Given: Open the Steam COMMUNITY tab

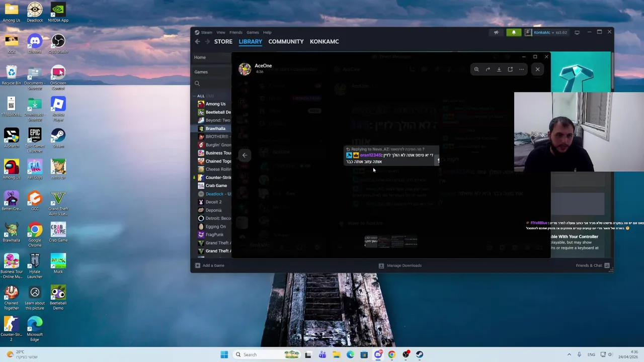Looking at the screenshot, I should 286,42.
